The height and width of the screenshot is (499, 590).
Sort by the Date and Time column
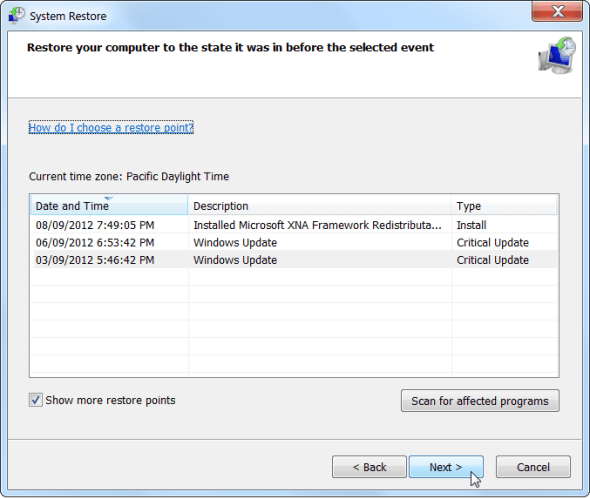pyautogui.click(x=109, y=205)
